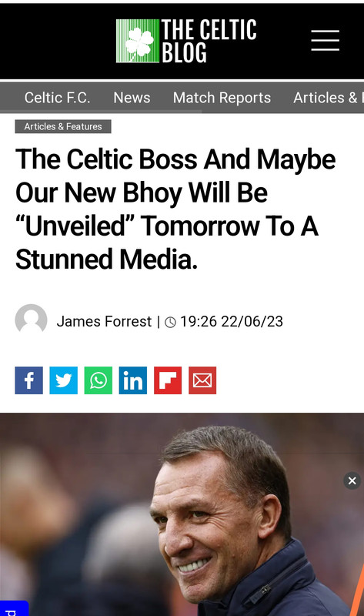Share article on Facebook
Image resolution: width=364 pixels, height=616 pixels.
(29, 380)
